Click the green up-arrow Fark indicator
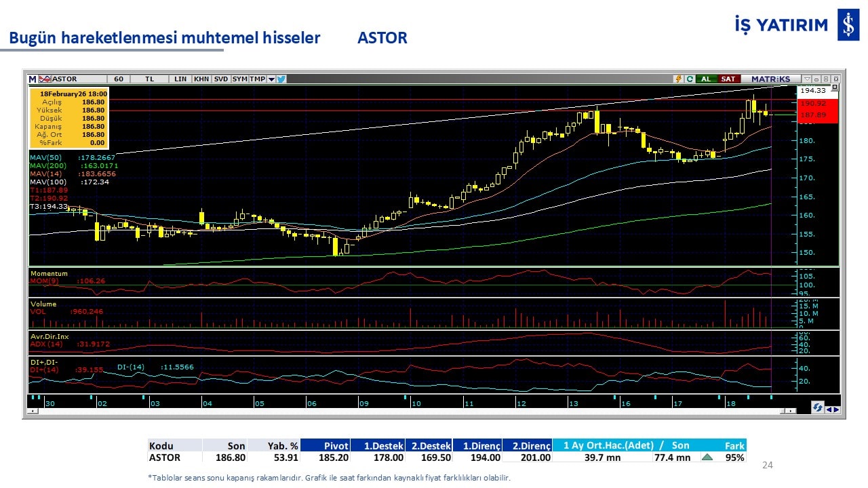This screenshot has height=488, width=868. (x=707, y=457)
